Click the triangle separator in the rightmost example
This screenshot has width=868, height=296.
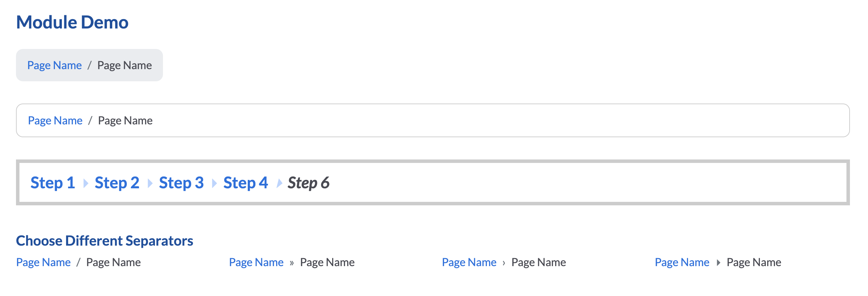coord(718,263)
